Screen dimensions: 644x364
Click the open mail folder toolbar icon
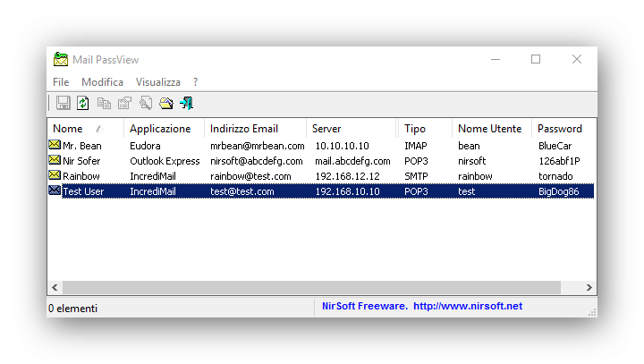[166, 103]
